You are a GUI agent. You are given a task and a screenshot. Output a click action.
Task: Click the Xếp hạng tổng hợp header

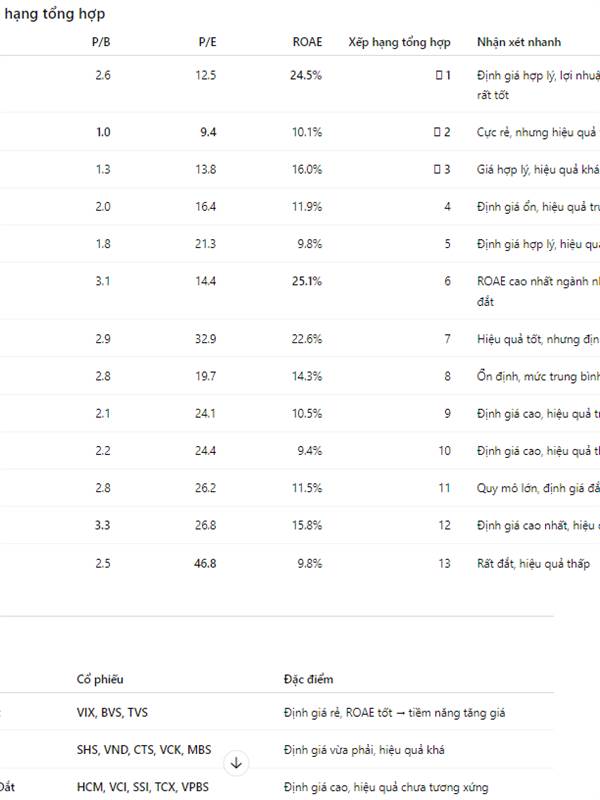[399, 42]
